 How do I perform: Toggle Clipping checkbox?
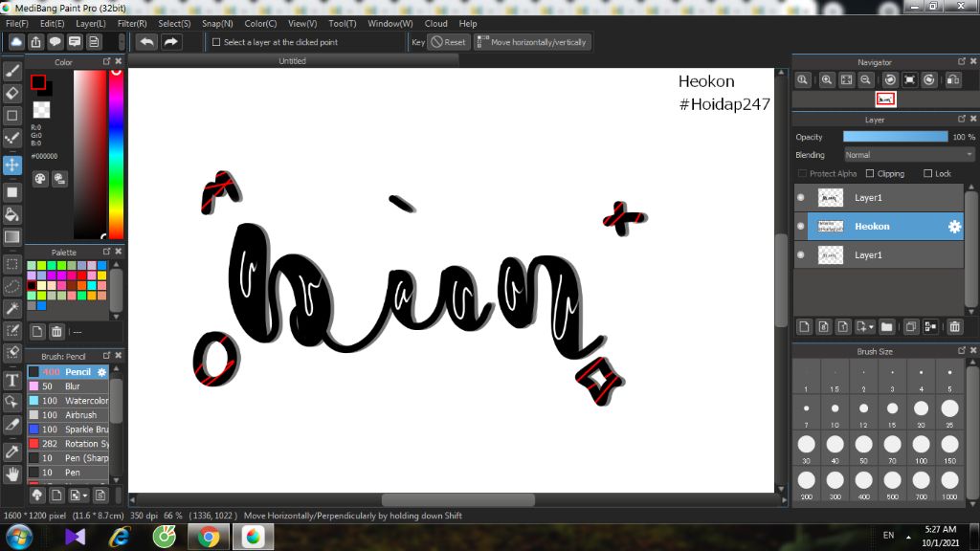[x=870, y=174]
